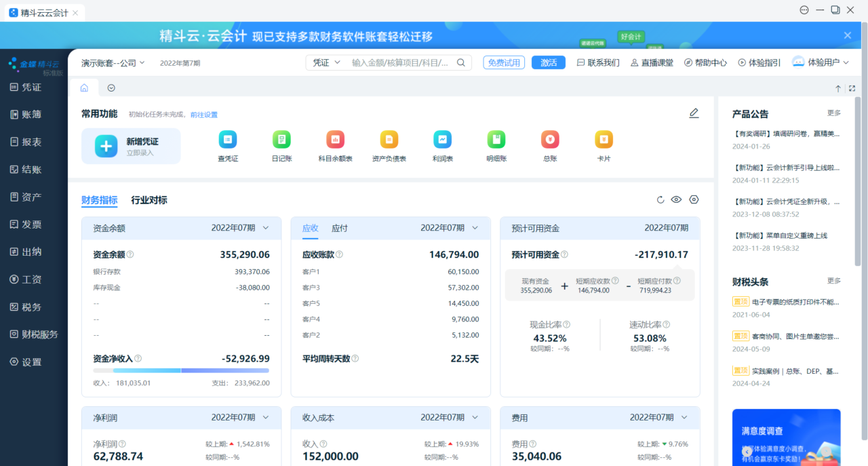Click the 速动比率 help icon
This screenshot has height=466, width=868.
667,325
